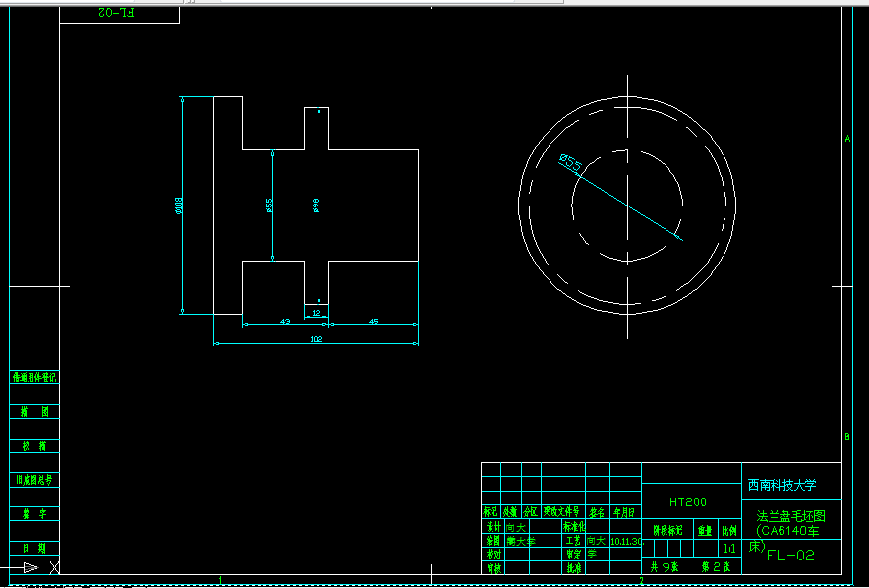Viewport: 869px width, 588px height.
Task: Click the 批准 label cell
Action: coord(573,567)
